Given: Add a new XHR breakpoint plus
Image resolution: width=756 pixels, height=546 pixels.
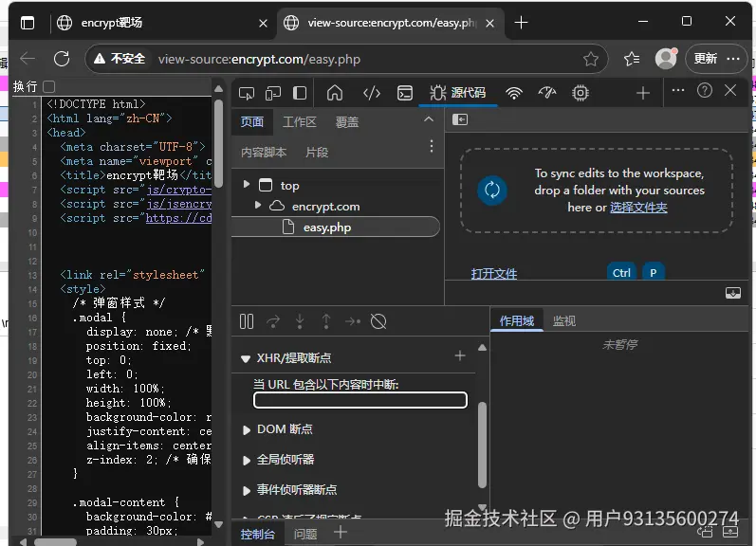Looking at the screenshot, I should coord(460,355).
